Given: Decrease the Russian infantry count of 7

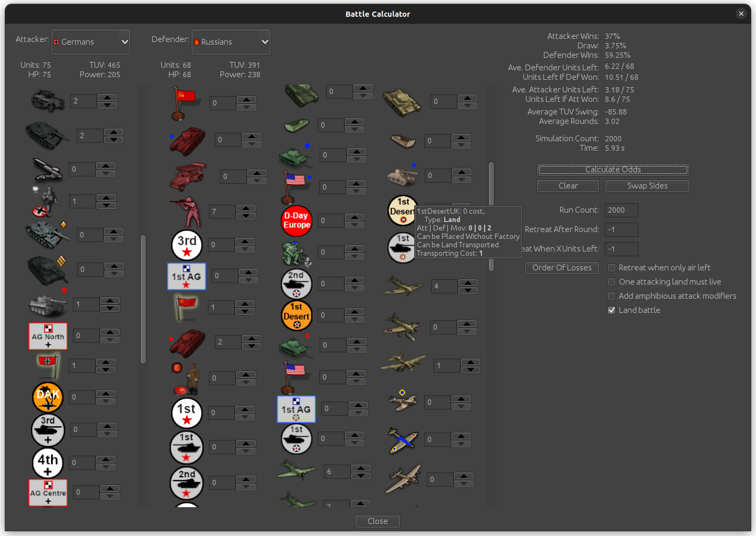Looking at the screenshot, I should point(246,216).
